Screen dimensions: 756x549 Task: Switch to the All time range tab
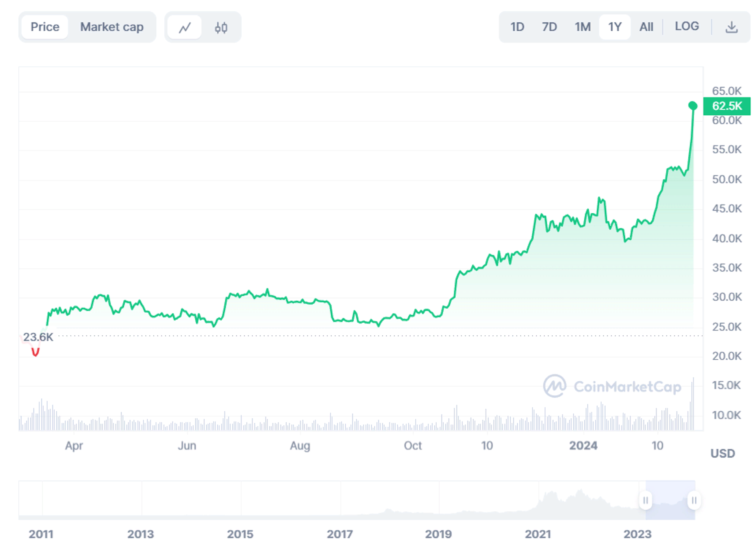(x=646, y=26)
